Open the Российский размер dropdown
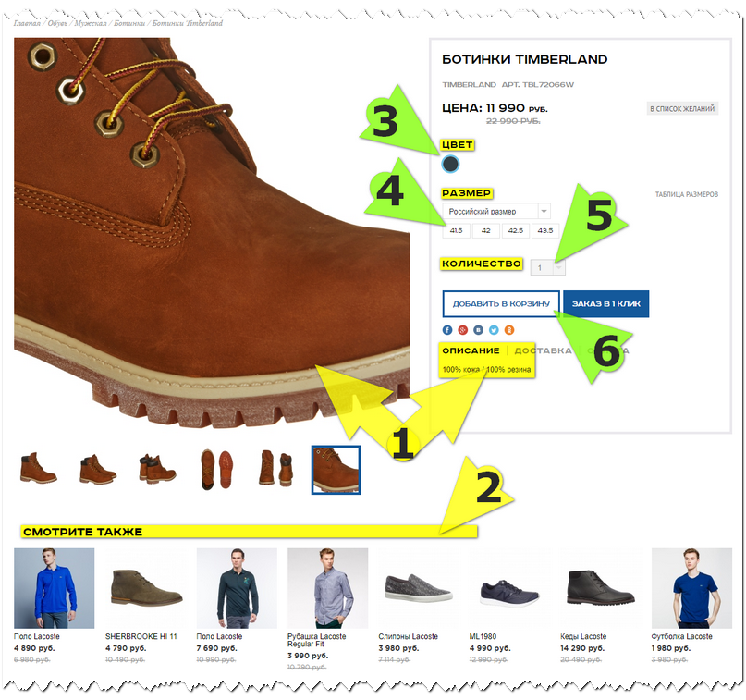746x700 pixels. pos(496,211)
